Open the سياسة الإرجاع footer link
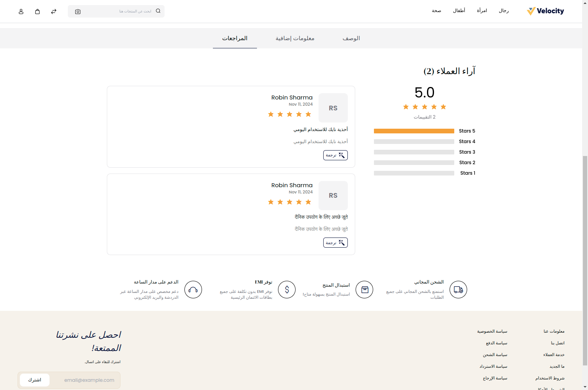Screen dimensions: 588x390 coord(495,378)
